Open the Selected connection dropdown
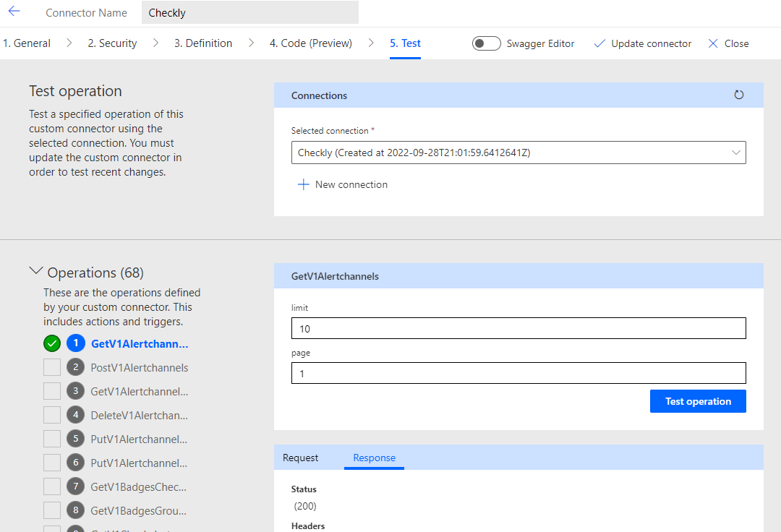Screen dimensions: 781x532 [x=518, y=153]
